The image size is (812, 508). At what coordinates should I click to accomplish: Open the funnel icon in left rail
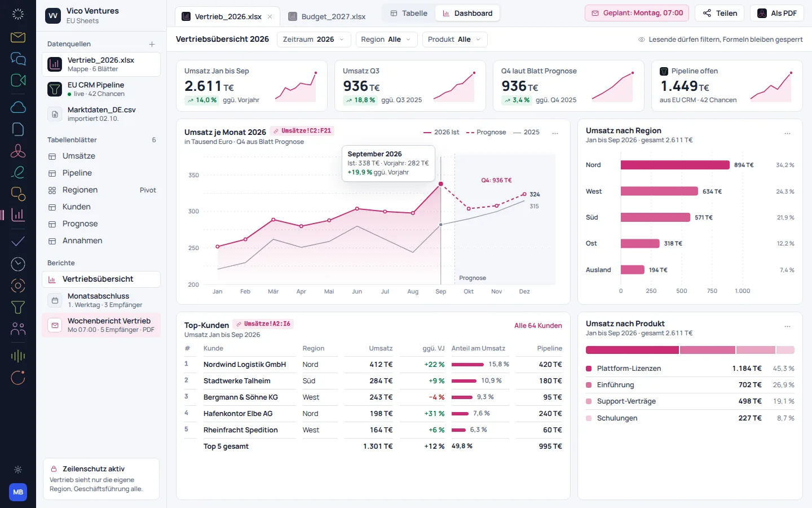18,307
